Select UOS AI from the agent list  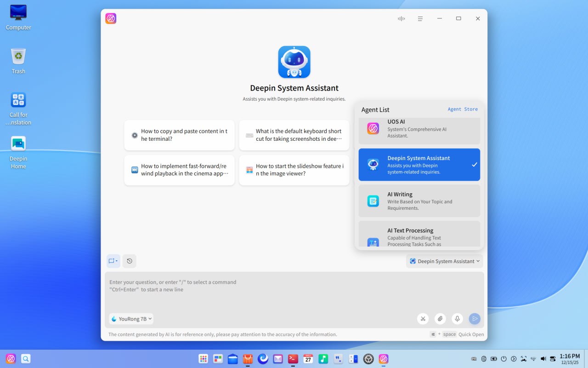pos(419,129)
